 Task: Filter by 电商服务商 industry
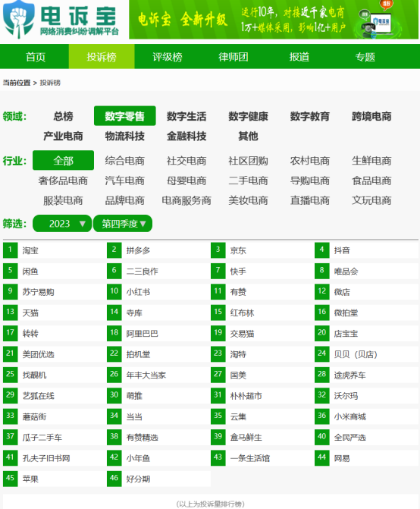186,200
